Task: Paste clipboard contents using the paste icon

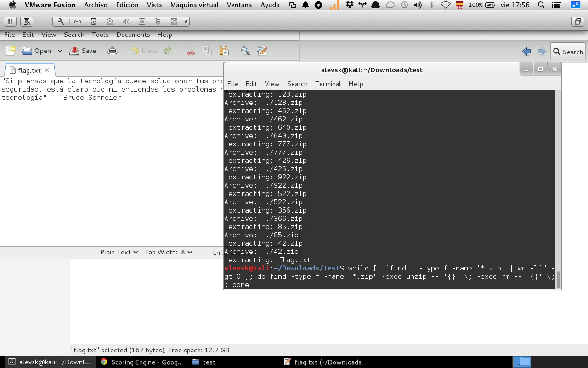Action: click(x=224, y=51)
